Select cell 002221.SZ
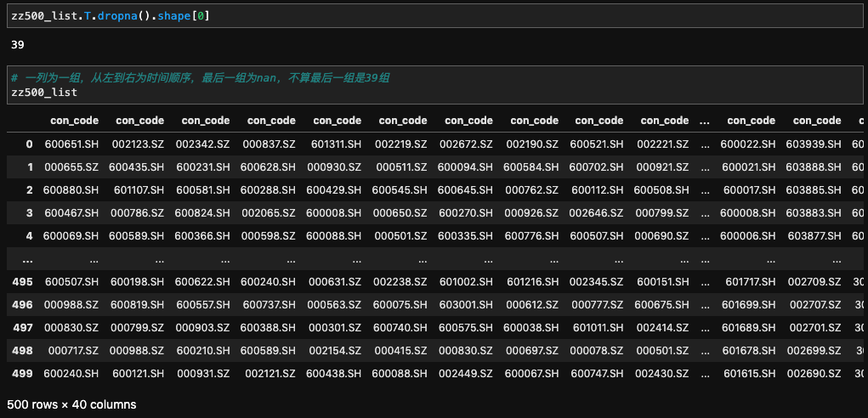The width and height of the screenshot is (868, 418). [662, 144]
